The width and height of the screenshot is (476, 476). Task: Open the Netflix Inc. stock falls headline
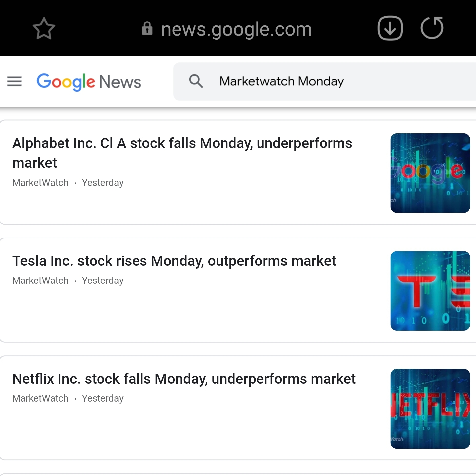point(184,379)
